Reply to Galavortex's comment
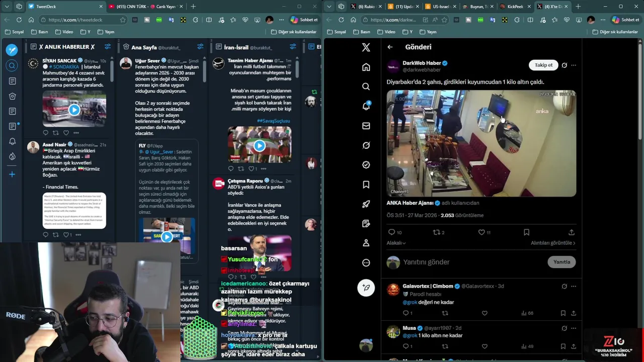 pyautogui.click(x=406, y=313)
